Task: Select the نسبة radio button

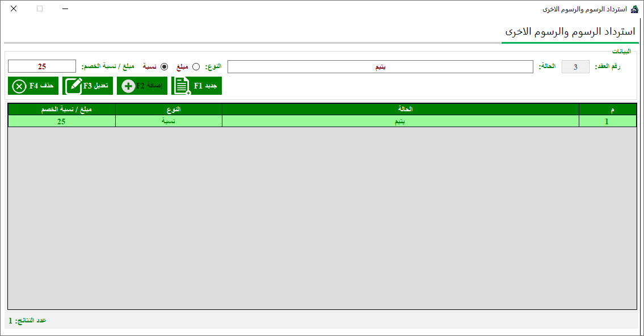Action: pyautogui.click(x=165, y=66)
